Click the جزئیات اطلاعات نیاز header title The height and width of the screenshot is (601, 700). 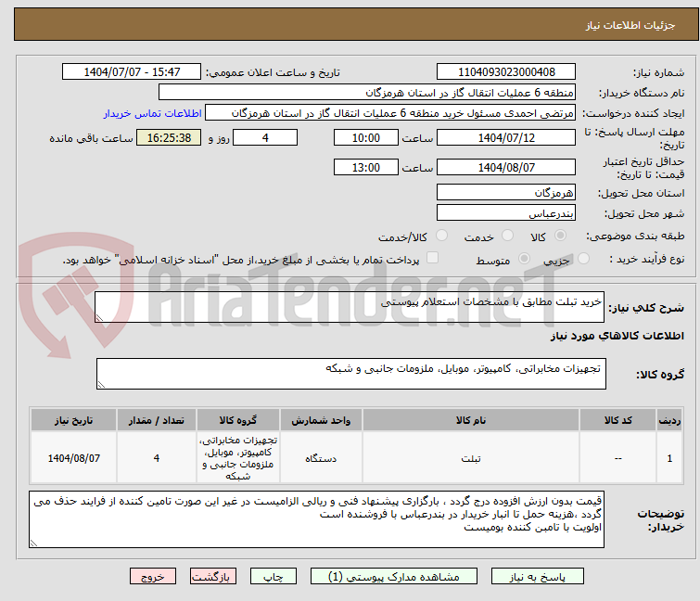(x=630, y=25)
